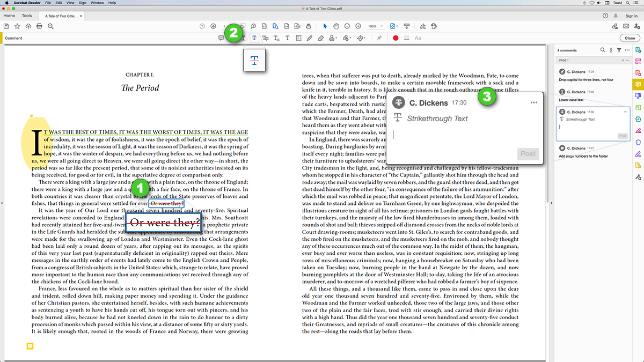Select the arrow selection tool
644x362 pixels.
coord(325,26)
